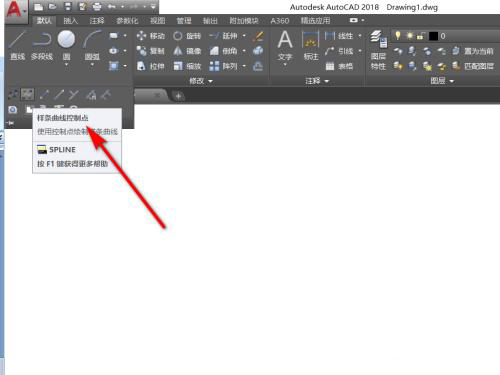Select the Arc (圆弧) tool
Viewport: 500px width, 375px height.
(92, 47)
